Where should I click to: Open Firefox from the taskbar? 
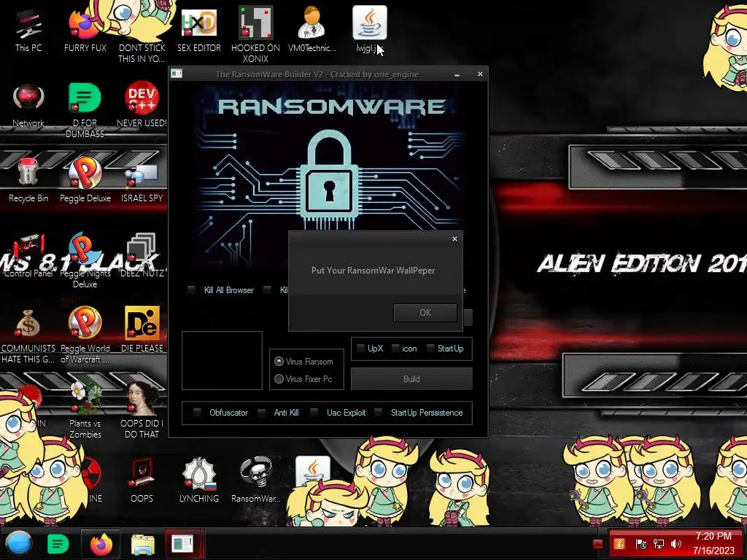(x=101, y=544)
